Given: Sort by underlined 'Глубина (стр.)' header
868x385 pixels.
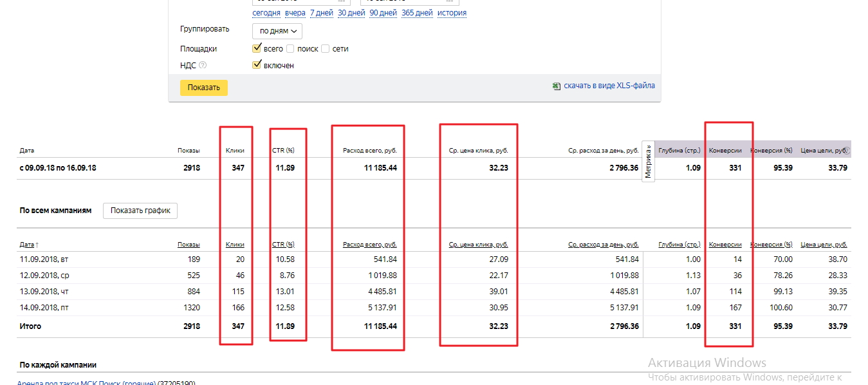Looking at the screenshot, I should [679, 245].
